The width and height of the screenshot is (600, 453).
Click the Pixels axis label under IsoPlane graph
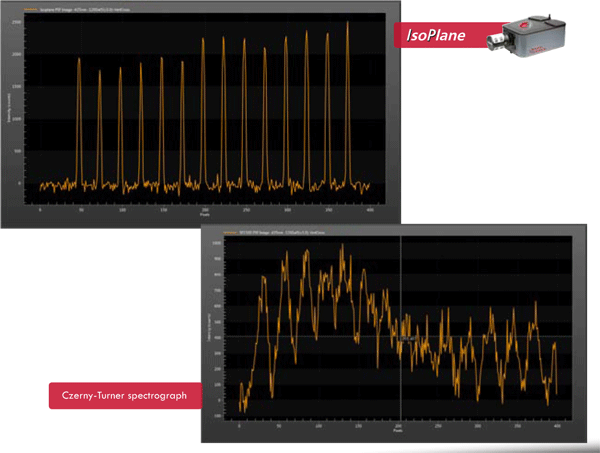[x=205, y=214]
